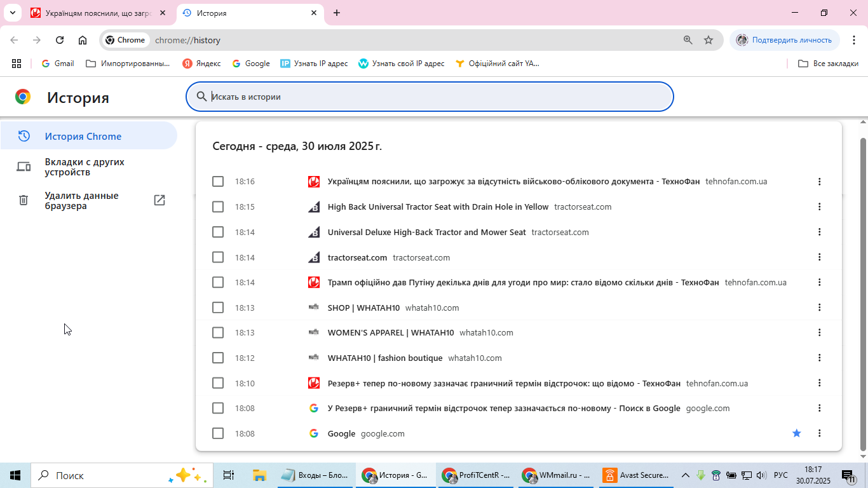Check the SHOP | WHATAH10 entry box
Viewport: 868px width, 488px height.
[218, 308]
